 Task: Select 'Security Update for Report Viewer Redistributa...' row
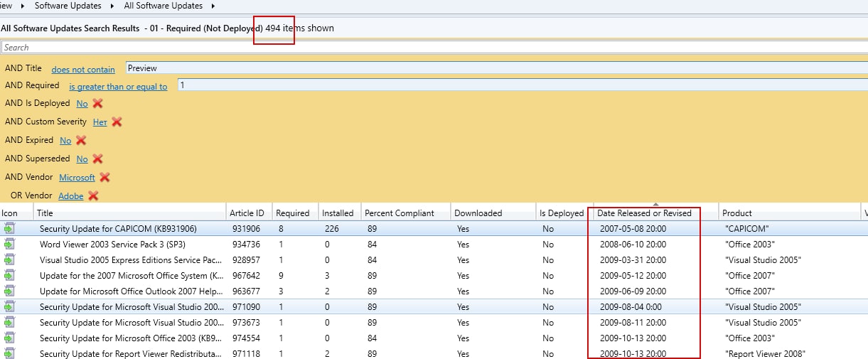point(434,354)
